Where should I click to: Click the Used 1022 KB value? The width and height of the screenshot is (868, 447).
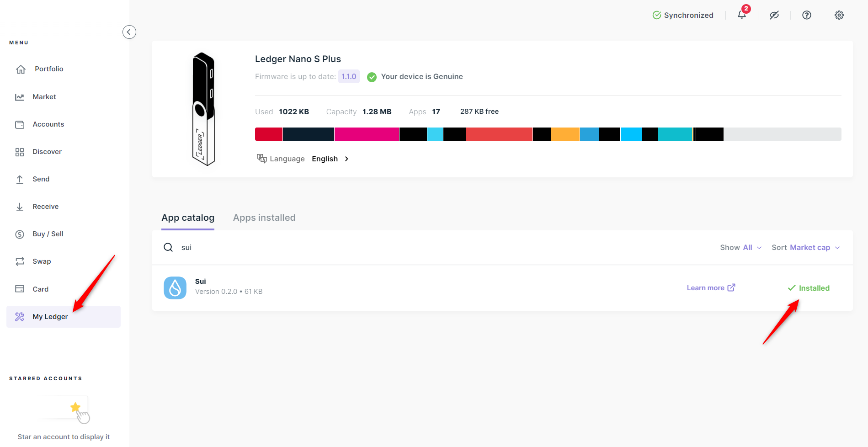coord(294,112)
